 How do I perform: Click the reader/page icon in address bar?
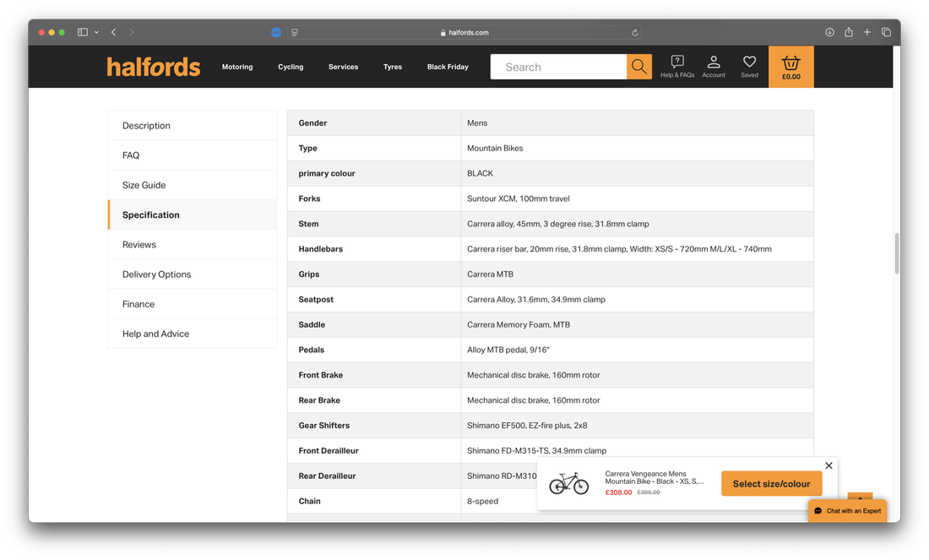point(295,33)
